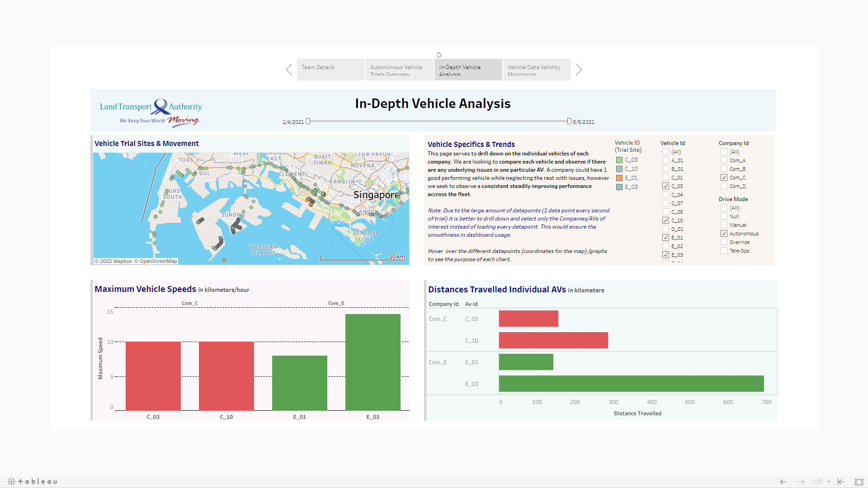
Task: Open replay speed dropdown arrow
Action: point(829,482)
